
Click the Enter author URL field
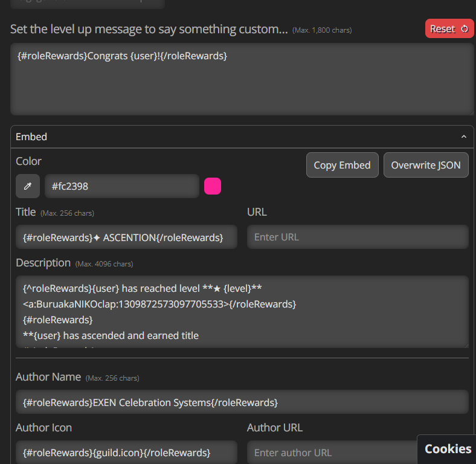point(332,452)
